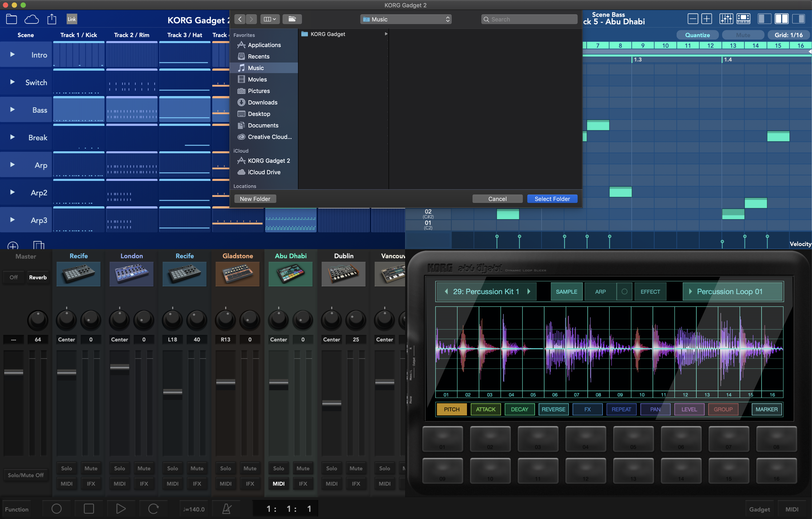Select iCloud Drive in dialog sidebar
Viewport: 812px width, 519px height.
point(264,172)
